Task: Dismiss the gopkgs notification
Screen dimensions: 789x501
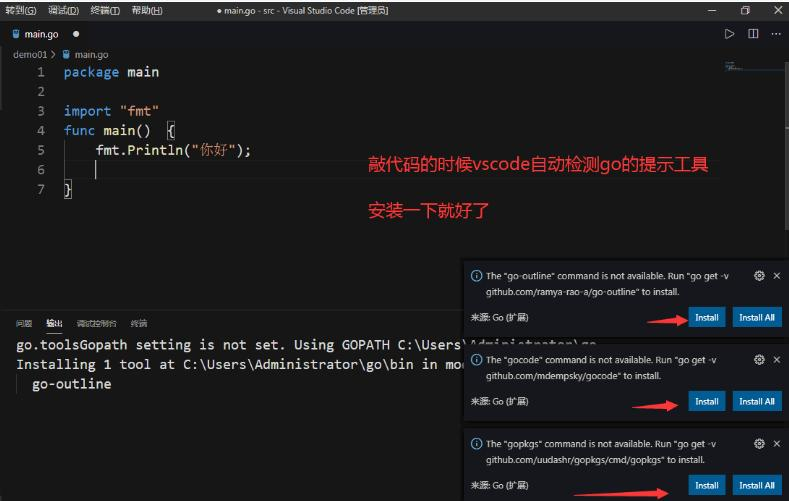Action: [x=776, y=444]
